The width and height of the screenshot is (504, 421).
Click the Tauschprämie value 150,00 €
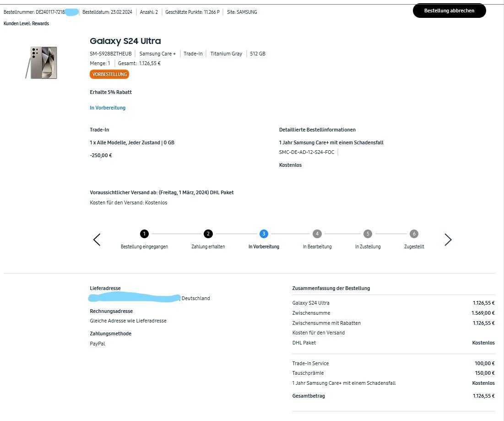point(485,373)
